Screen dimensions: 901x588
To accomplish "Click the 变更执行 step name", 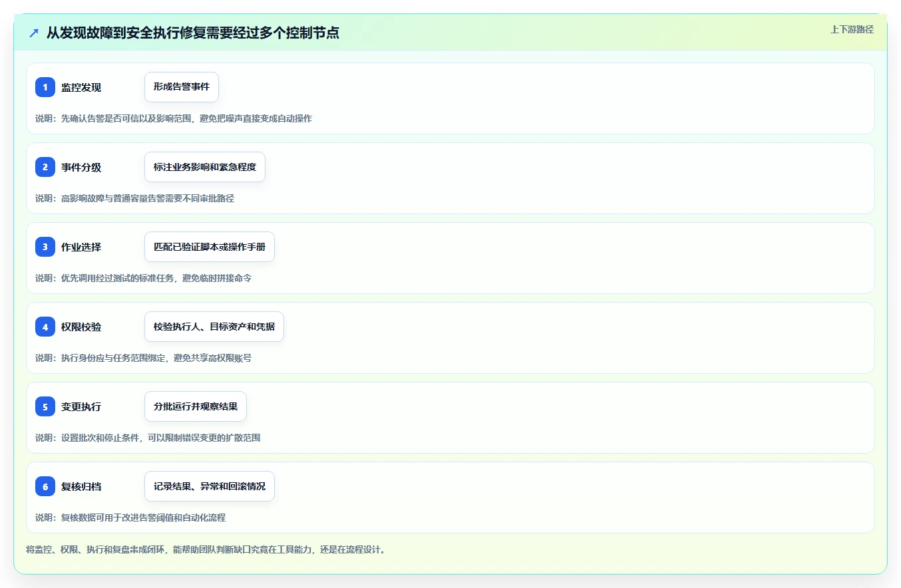I will coord(81,406).
